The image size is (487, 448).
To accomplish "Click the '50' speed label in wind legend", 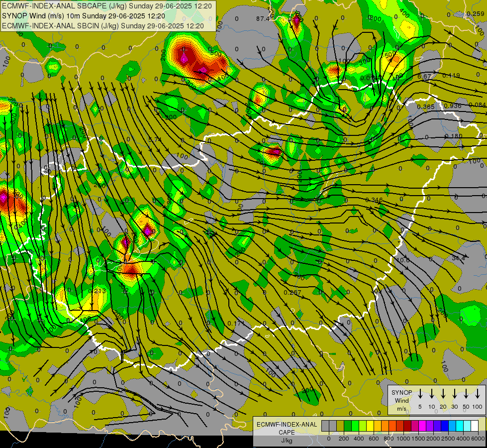I will pyautogui.click(x=466, y=407).
